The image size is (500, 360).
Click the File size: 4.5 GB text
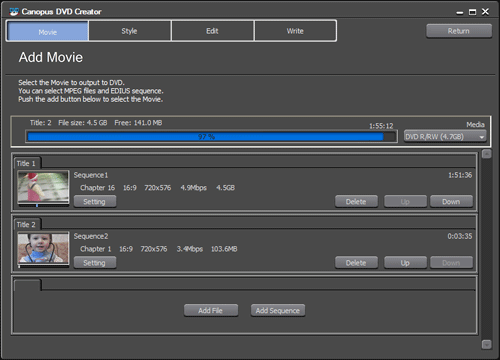pos(83,123)
